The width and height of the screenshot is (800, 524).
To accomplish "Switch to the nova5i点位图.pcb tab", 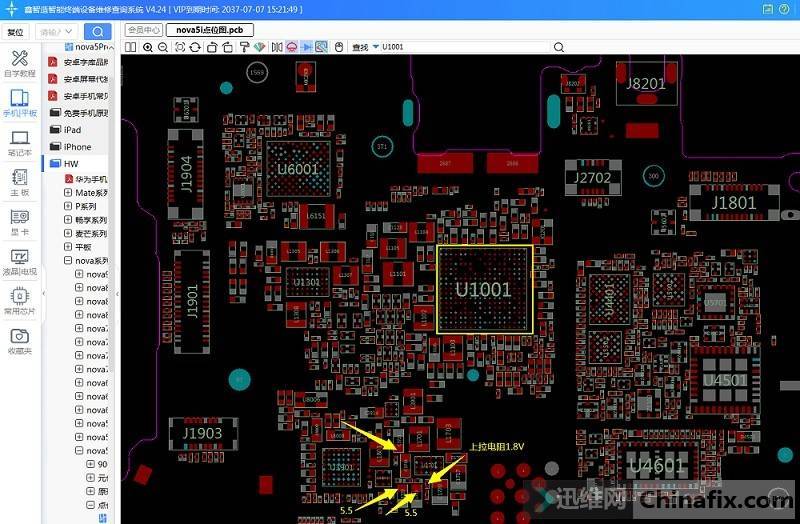I will [x=210, y=30].
